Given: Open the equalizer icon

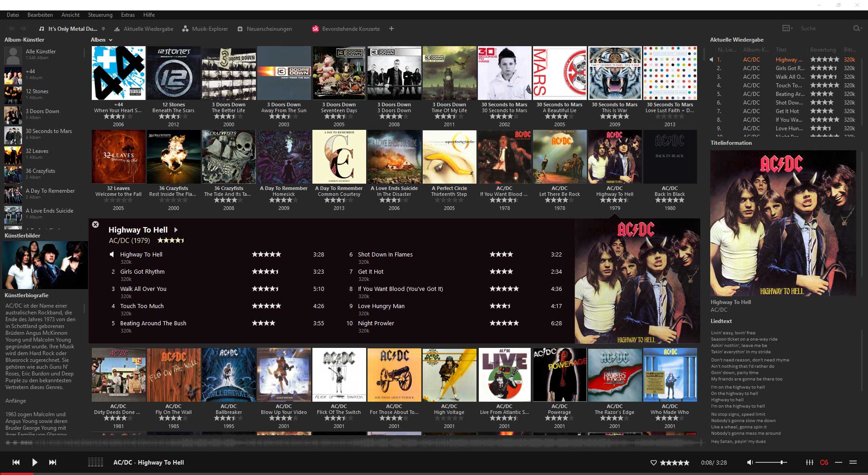Looking at the screenshot, I should coord(810,462).
